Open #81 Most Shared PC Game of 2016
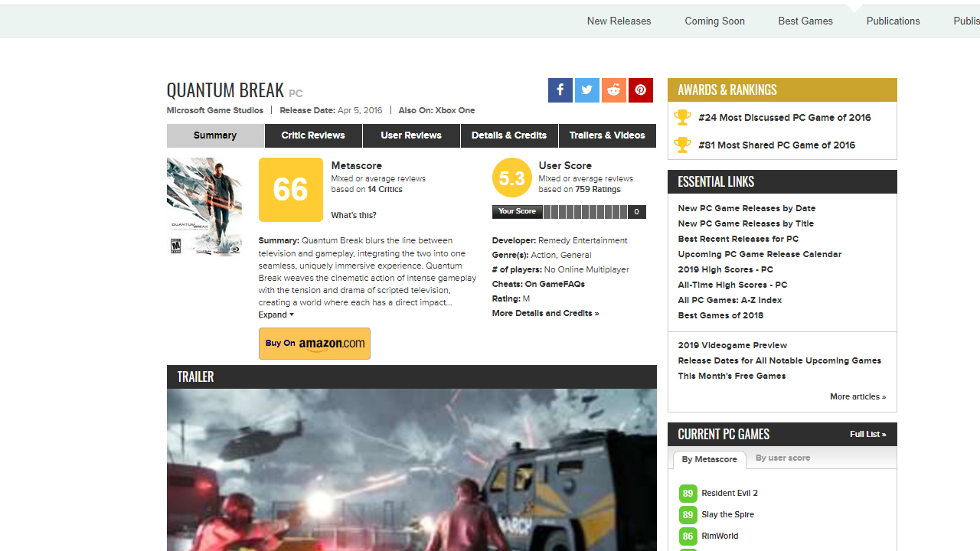The image size is (980, 551). click(x=777, y=145)
